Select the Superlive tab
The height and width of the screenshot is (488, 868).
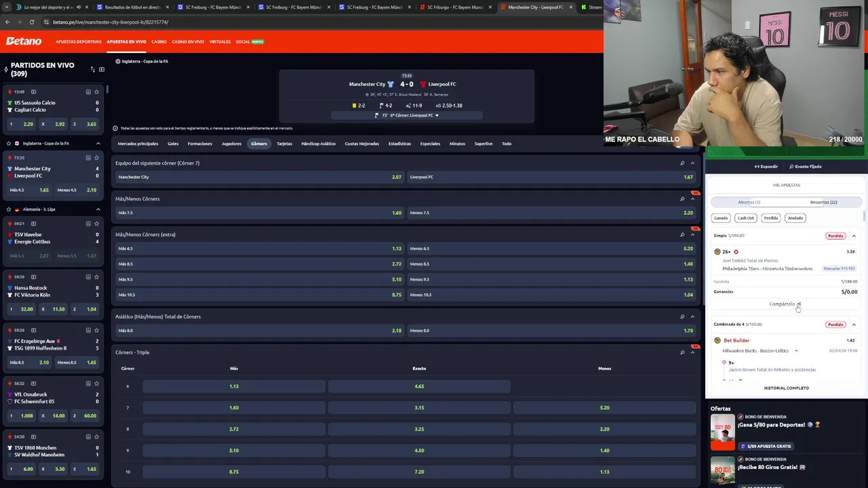(x=484, y=144)
